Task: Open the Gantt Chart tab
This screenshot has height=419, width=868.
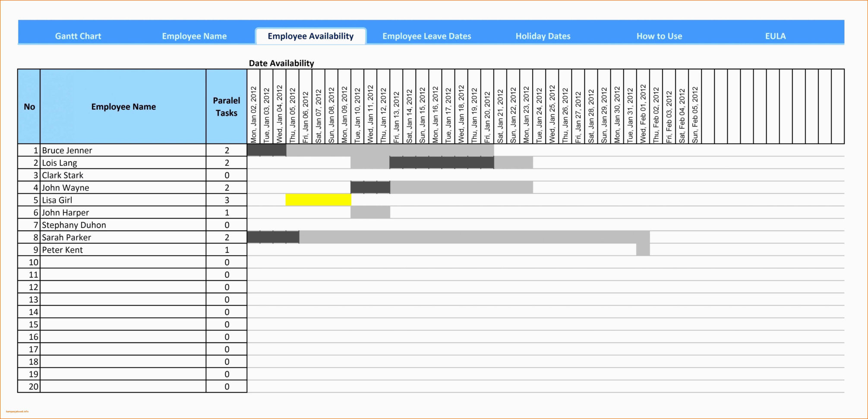Action: pos(78,36)
